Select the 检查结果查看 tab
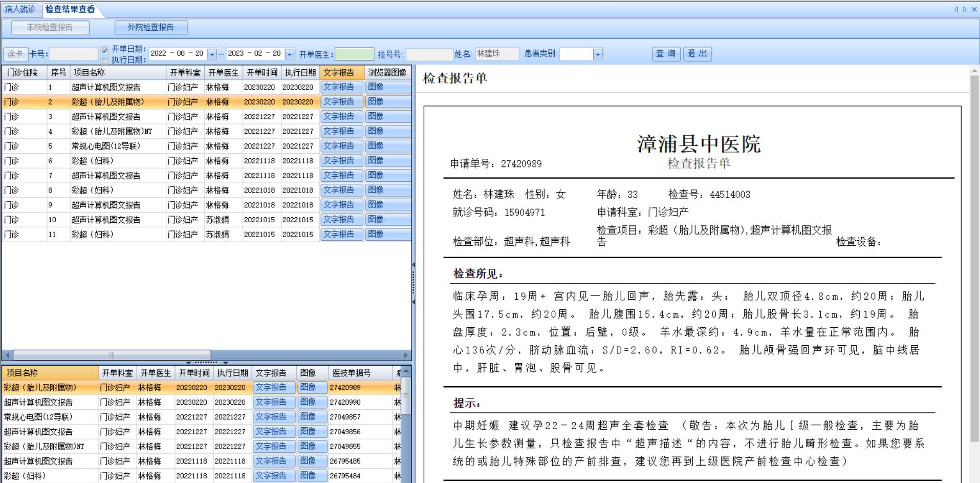 pyautogui.click(x=70, y=9)
